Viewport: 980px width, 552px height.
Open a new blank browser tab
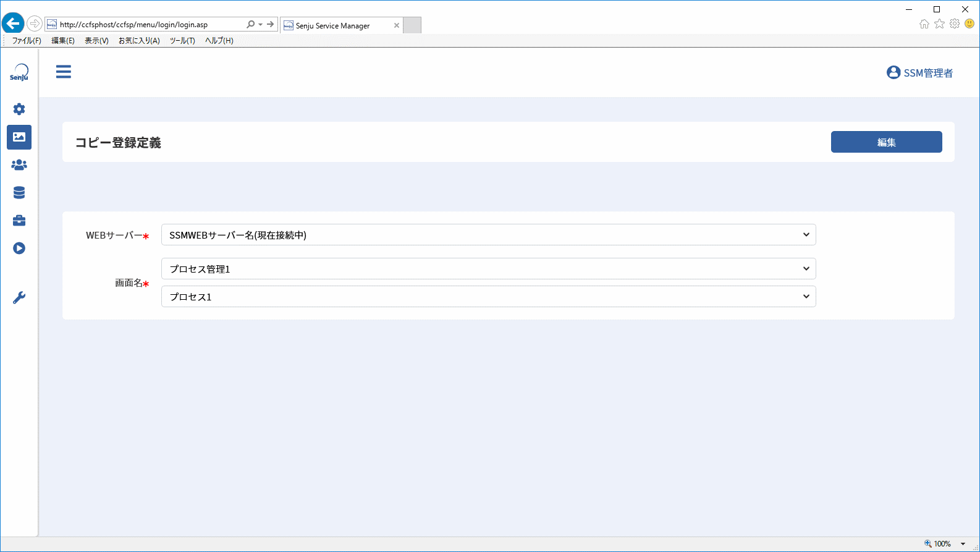point(412,25)
